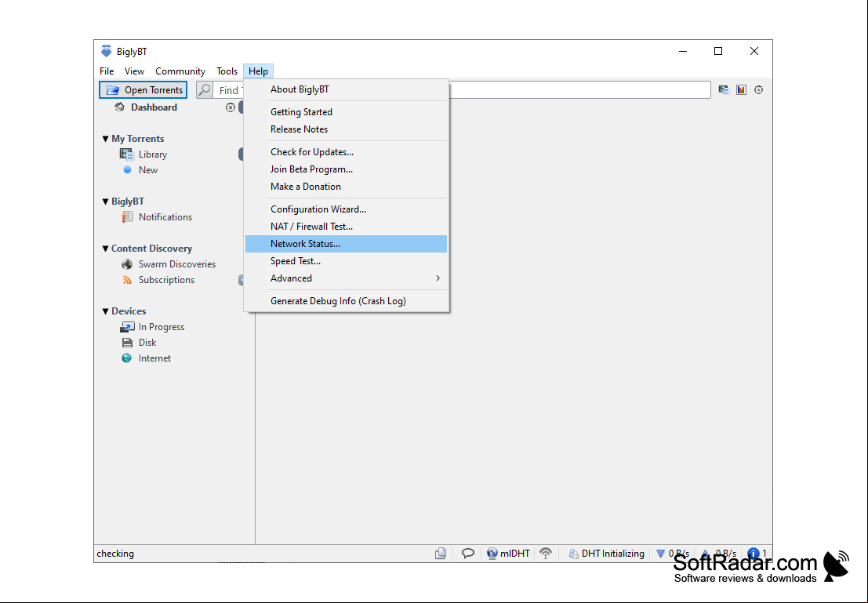Choose Generate Debug Info (Crash Log)
This screenshot has width=868, height=603.
coord(346,300)
